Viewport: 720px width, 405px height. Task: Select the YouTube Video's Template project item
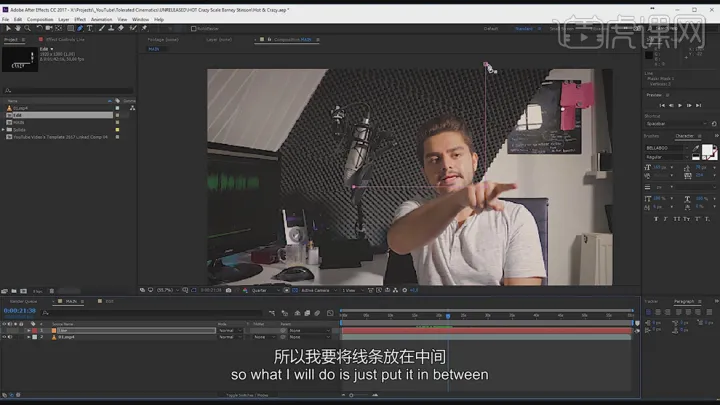coord(59,137)
